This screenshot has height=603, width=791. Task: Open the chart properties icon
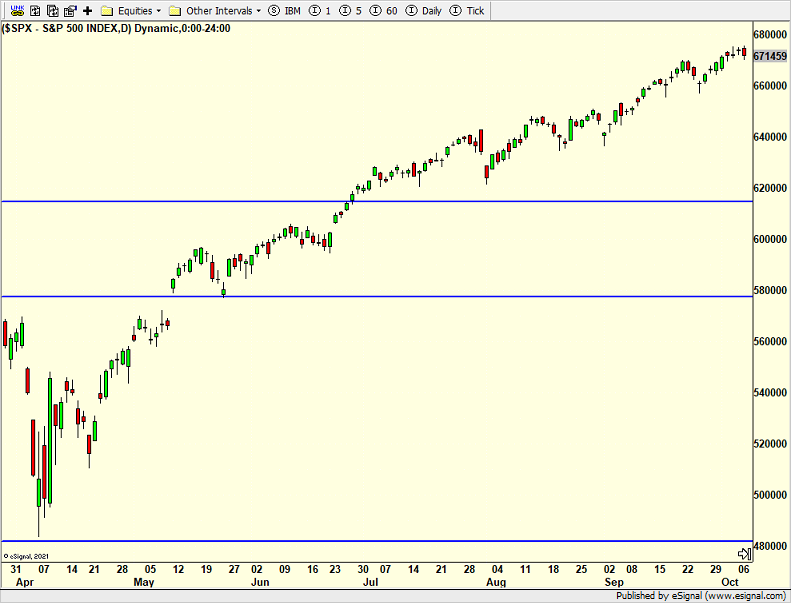click(x=69, y=10)
